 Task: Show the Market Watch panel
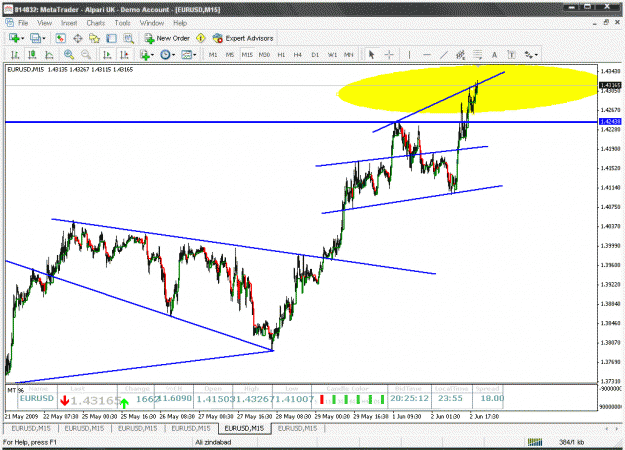click(x=61, y=38)
